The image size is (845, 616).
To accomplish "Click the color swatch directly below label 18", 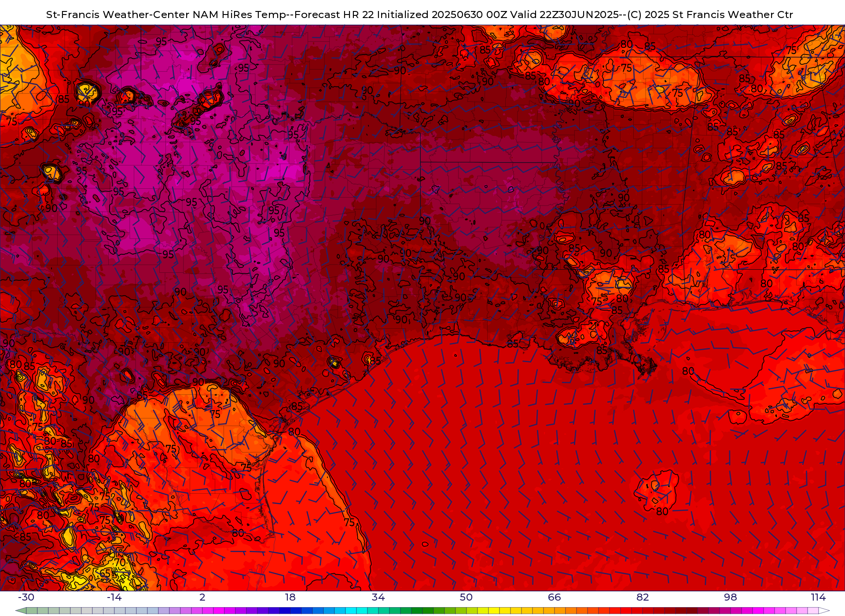I will point(296,611).
